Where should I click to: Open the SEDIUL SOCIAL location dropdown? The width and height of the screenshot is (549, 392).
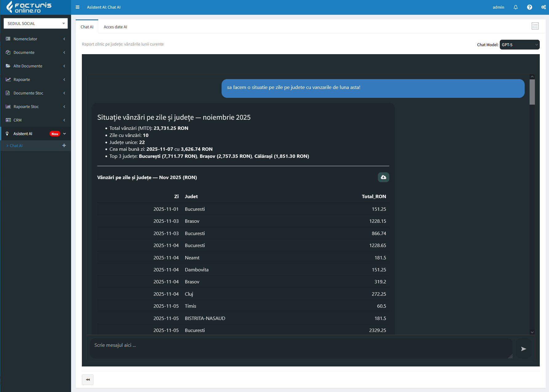[x=36, y=23]
